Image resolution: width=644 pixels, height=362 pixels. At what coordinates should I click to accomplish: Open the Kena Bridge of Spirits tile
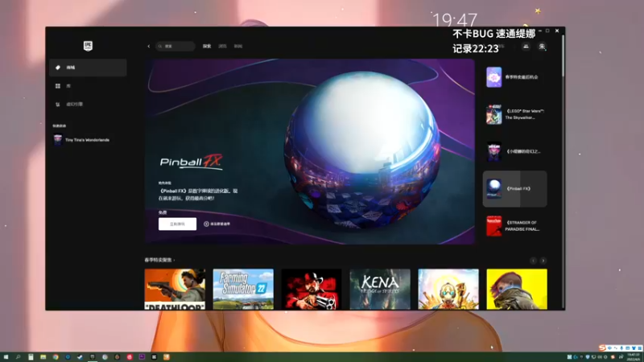380,289
